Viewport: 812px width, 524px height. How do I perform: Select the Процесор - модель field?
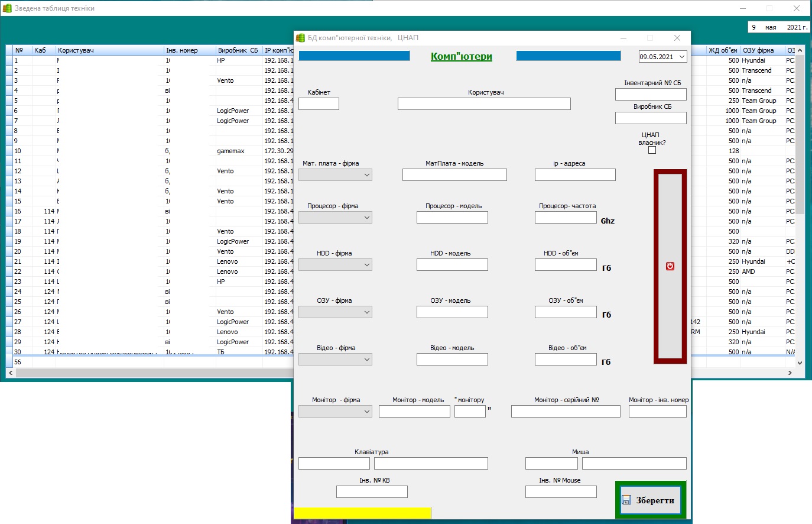pos(452,218)
